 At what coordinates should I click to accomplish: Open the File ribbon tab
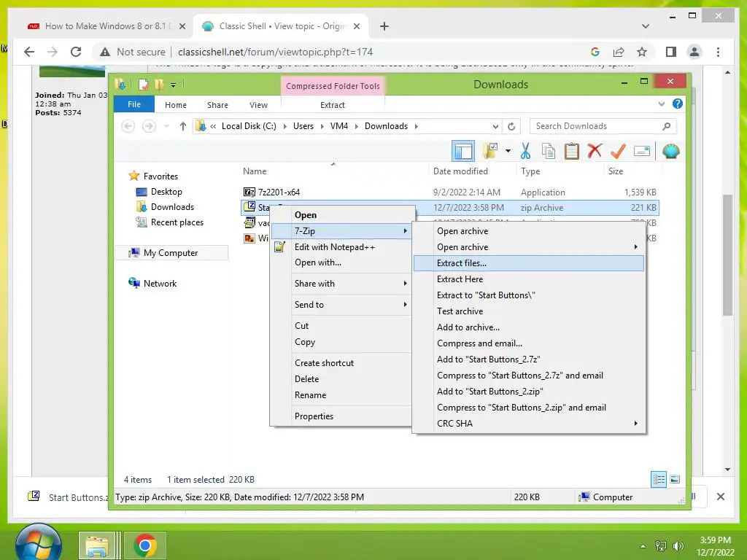(134, 104)
